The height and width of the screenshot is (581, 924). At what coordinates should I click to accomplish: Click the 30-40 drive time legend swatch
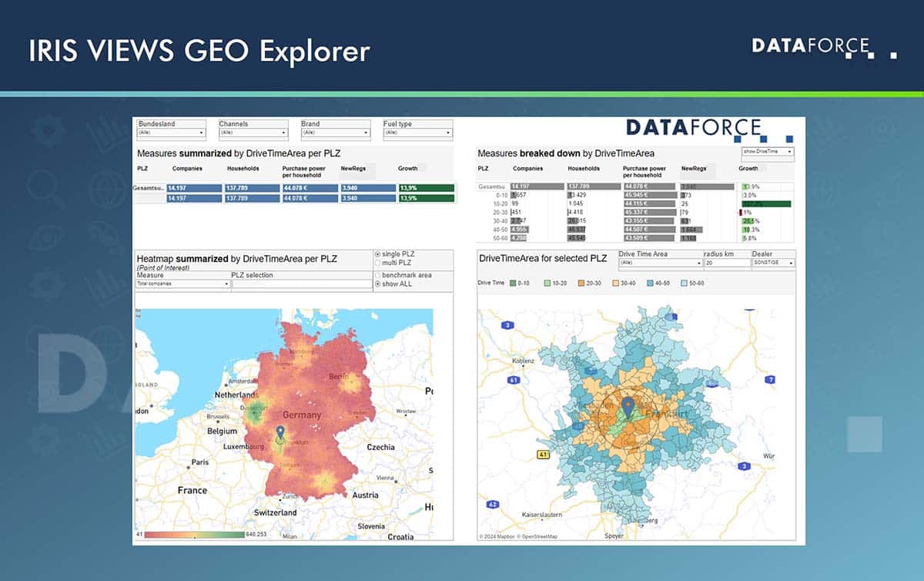pos(616,284)
